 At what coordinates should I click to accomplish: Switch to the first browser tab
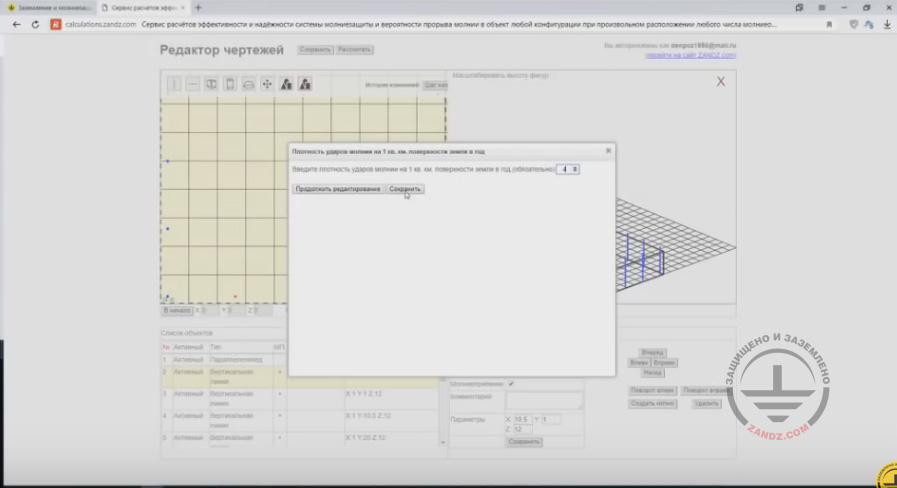[x=49, y=8]
